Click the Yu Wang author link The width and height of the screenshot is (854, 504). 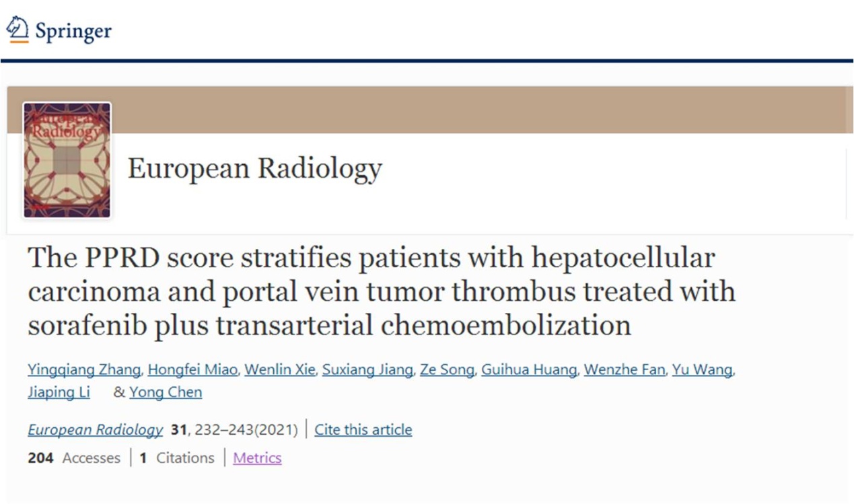703,369
